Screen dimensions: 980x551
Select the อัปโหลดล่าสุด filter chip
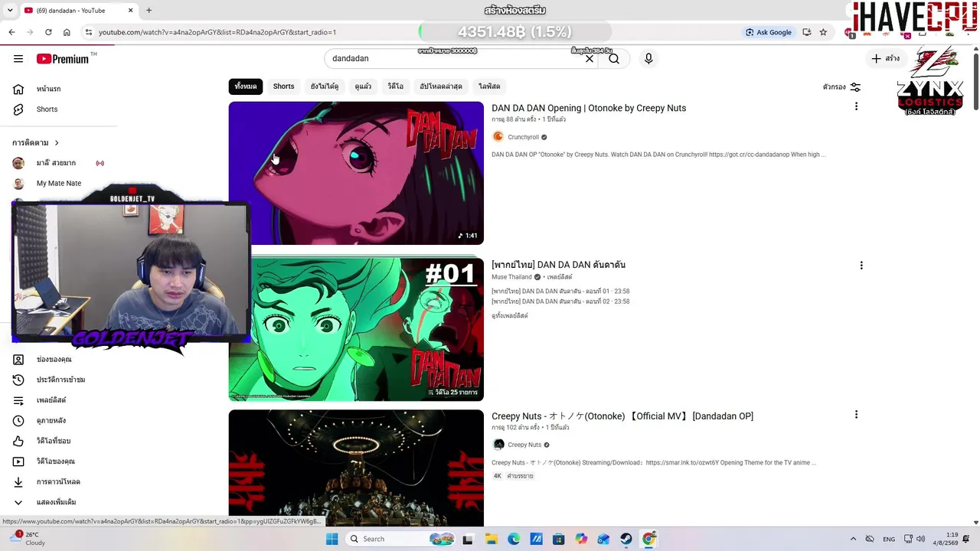(x=441, y=86)
